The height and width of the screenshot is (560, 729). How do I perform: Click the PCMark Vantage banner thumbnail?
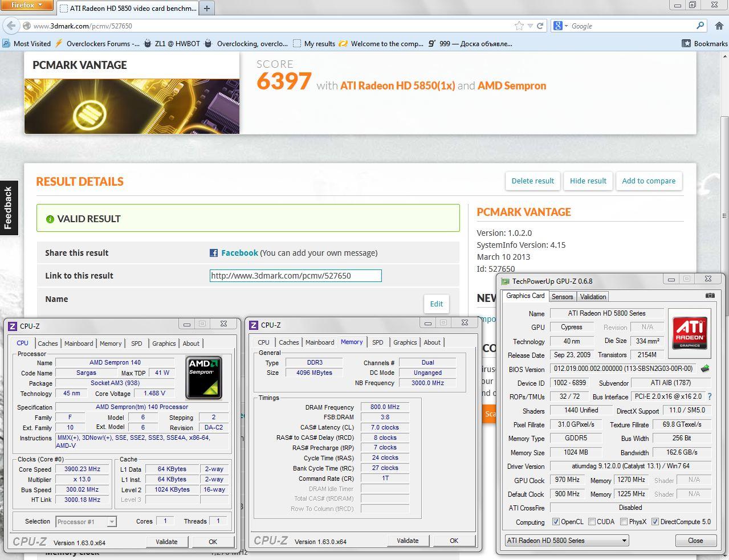(x=132, y=106)
